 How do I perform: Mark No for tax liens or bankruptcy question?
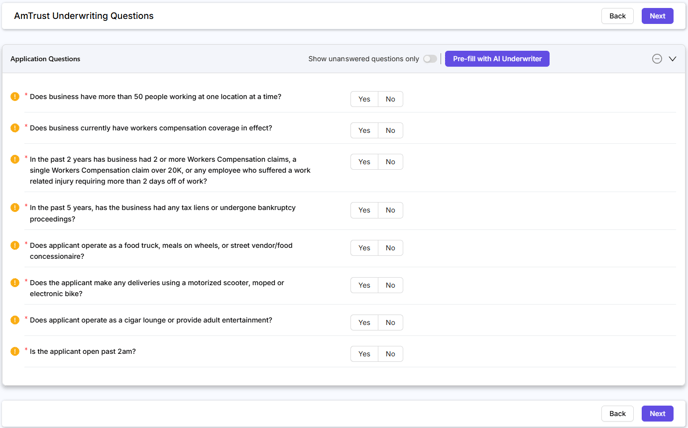391,210
